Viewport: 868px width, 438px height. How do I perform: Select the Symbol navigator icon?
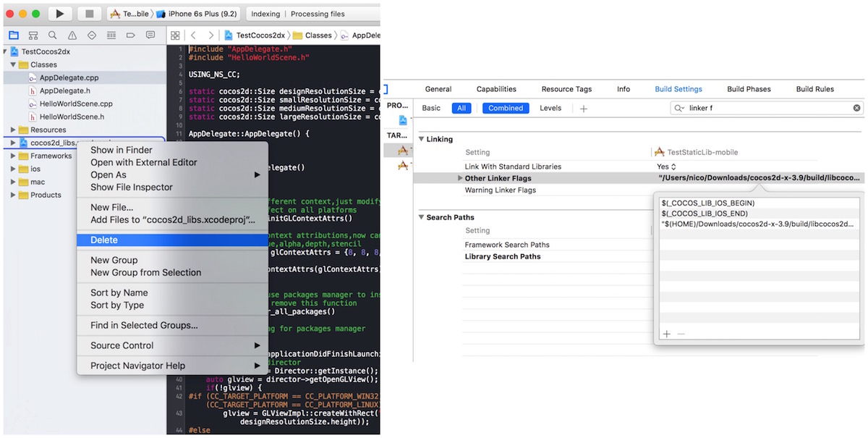click(x=33, y=35)
